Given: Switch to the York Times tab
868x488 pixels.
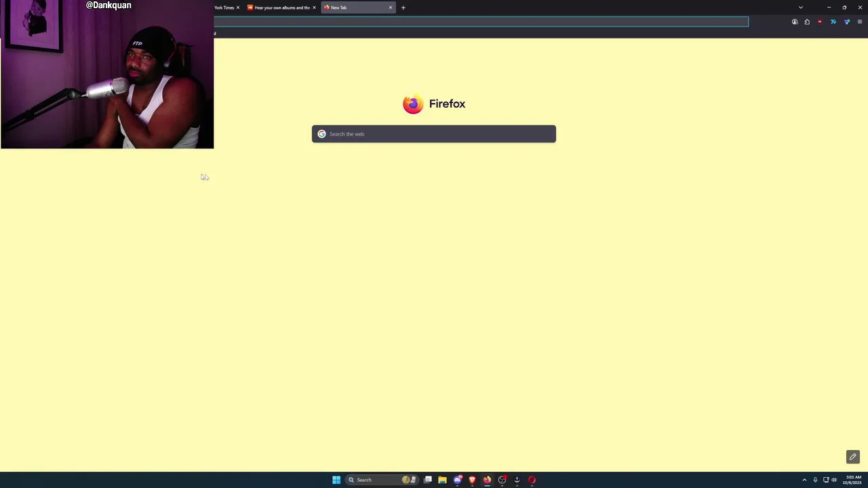Looking at the screenshot, I should [224, 7].
